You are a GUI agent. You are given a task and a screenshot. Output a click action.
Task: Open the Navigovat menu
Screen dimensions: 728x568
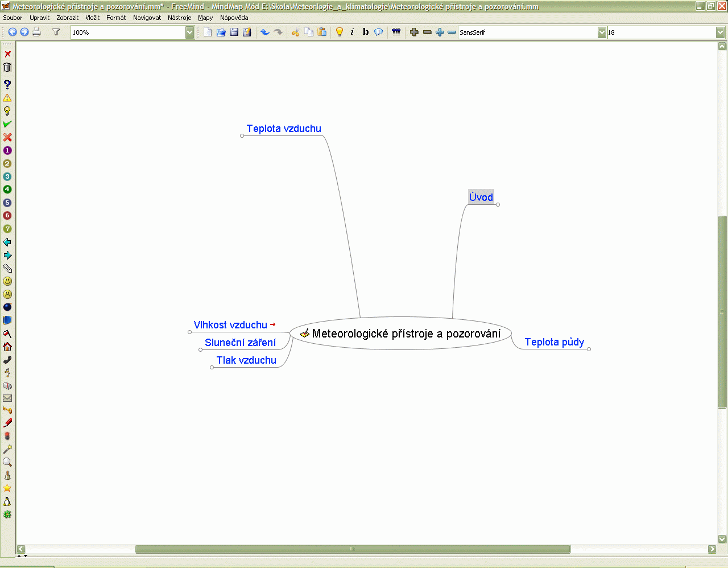point(147,18)
